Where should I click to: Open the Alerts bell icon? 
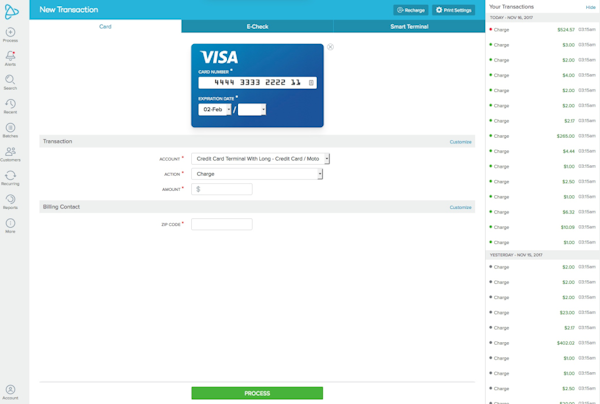[10, 58]
